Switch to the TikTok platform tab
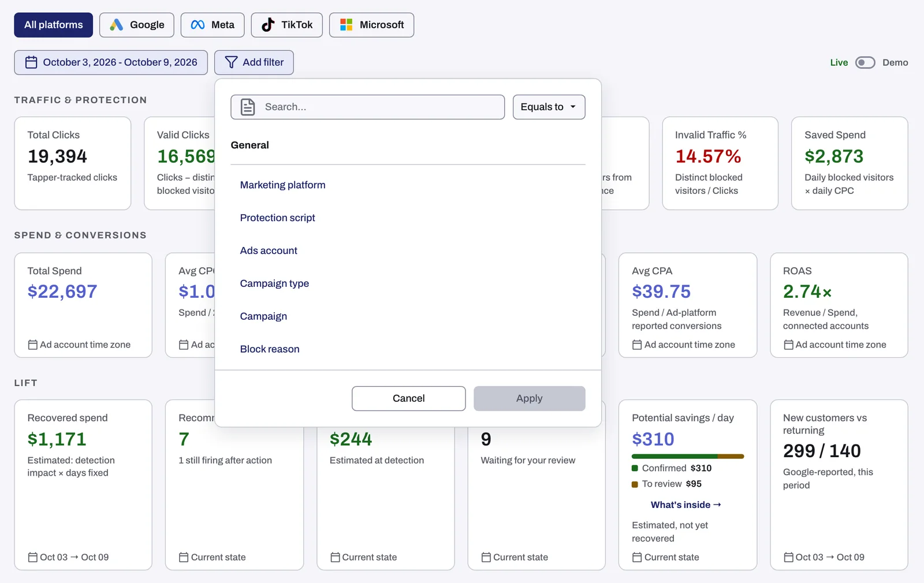 (286, 25)
